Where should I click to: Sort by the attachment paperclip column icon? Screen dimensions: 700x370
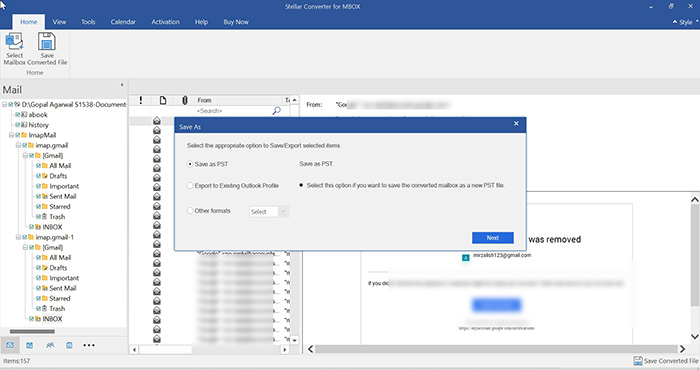click(x=185, y=100)
